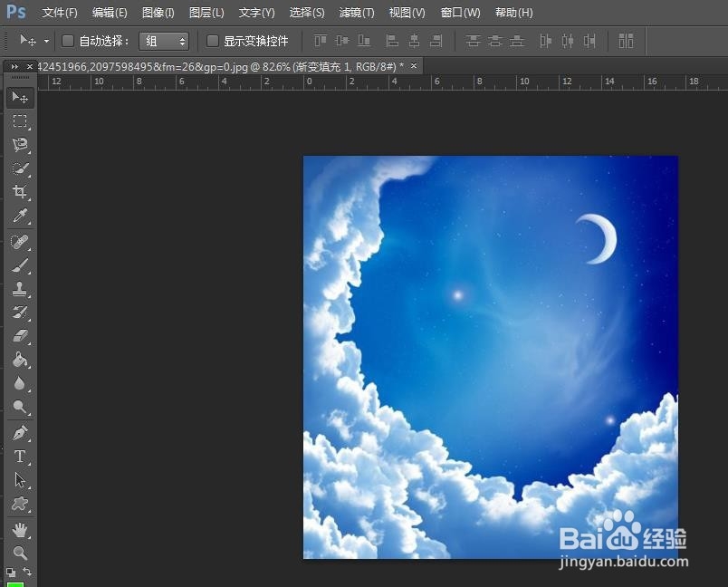Image resolution: width=728 pixels, height=587 pixels.
Task: Open the 文字(Y) menu
Action: pyautogui.click(x=257, y=13)
